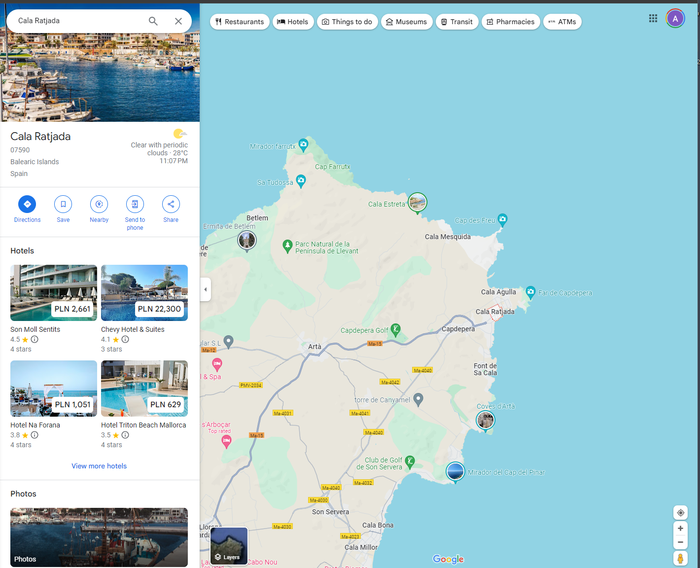The width and height of the screenshot is (700, 568).
Task: Search Nearby Cala Ratjada
Action: click(x=99, y=209)
